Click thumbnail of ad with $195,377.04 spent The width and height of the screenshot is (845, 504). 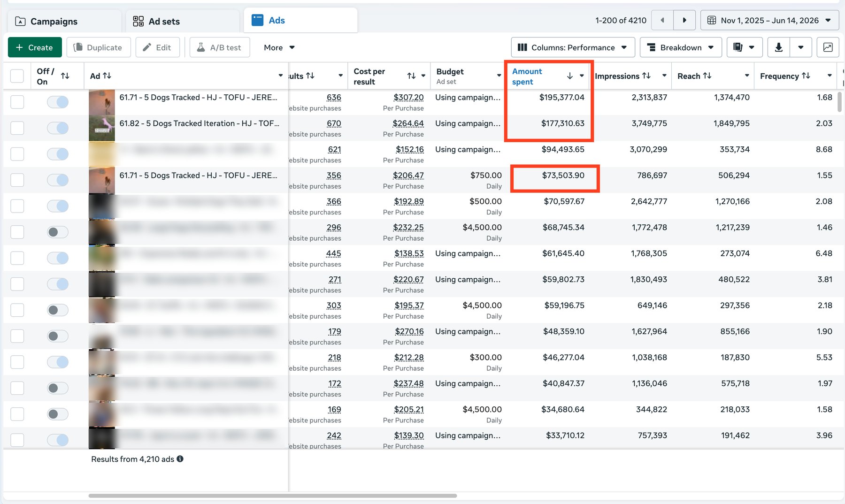tap(102, 102)
